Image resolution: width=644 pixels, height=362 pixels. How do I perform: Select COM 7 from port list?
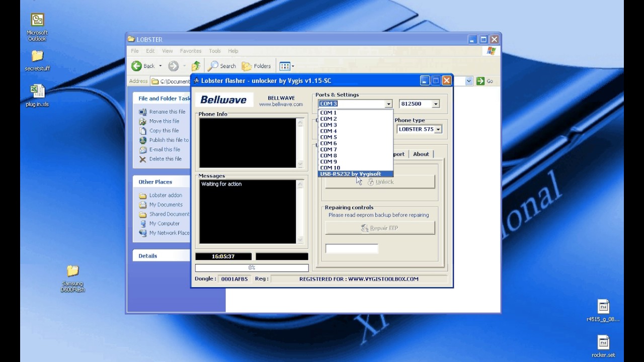[x=356, y=149]
